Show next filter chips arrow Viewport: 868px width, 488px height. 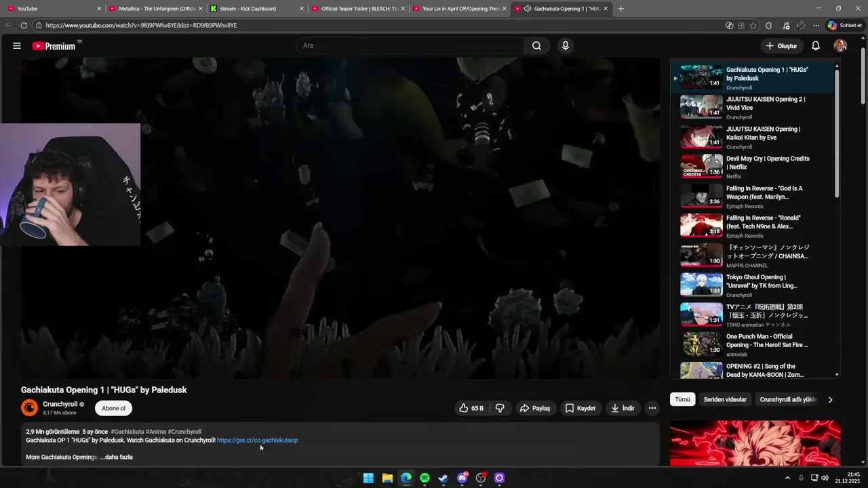[x=830, y=400]
